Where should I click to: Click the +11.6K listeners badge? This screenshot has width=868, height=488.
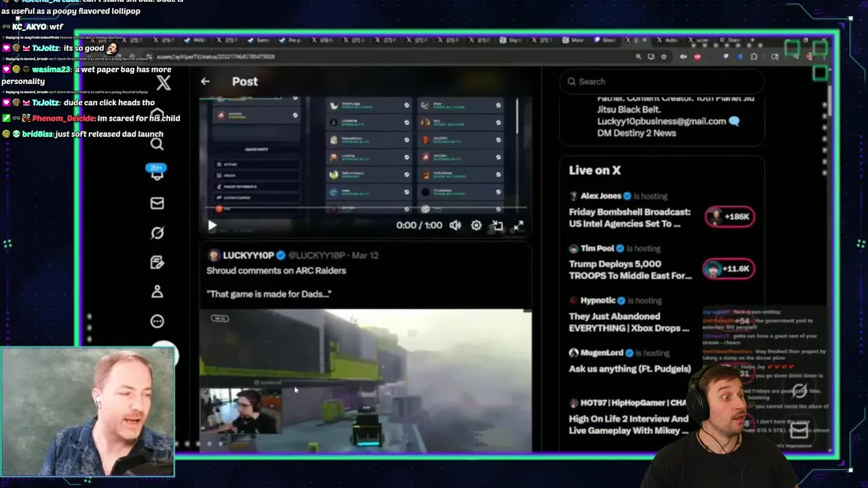(728, 268)
